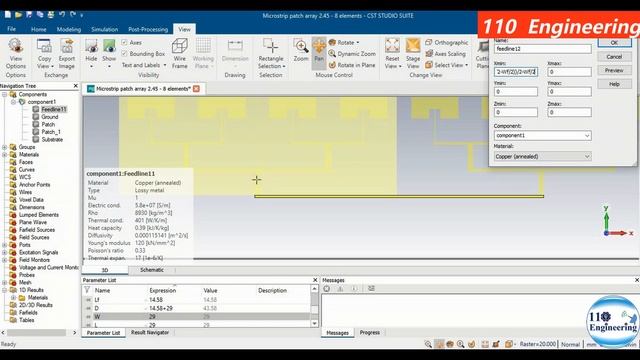Click the undo arrow in title bar
The width and height of the screenshot is (640, 360).
pyautogui.click(x=62, y=15)
